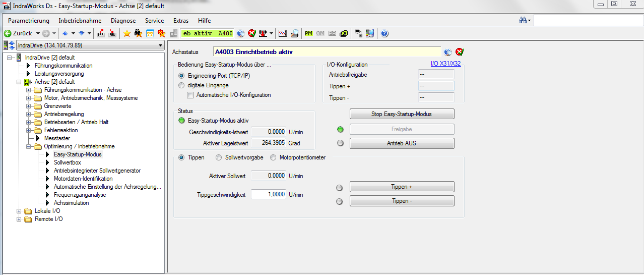Select Frequenzganganalyse tree item
This screenshot has width=644, height=275.
(x=80, y=195)
